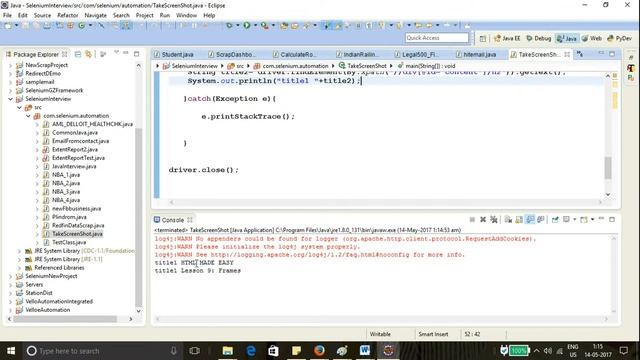The image size is (640, 360).
Task: Select ExtentReport2.java in Package Explorer
Action: [x=75, y=149]
